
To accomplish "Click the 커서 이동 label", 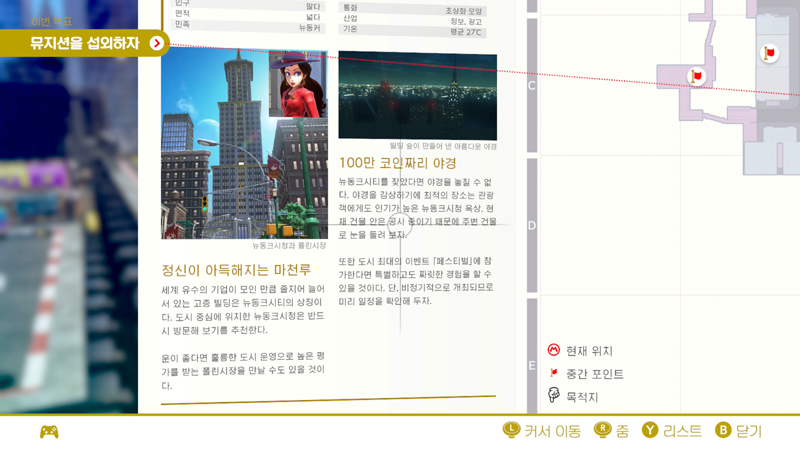I will (553, 431).
